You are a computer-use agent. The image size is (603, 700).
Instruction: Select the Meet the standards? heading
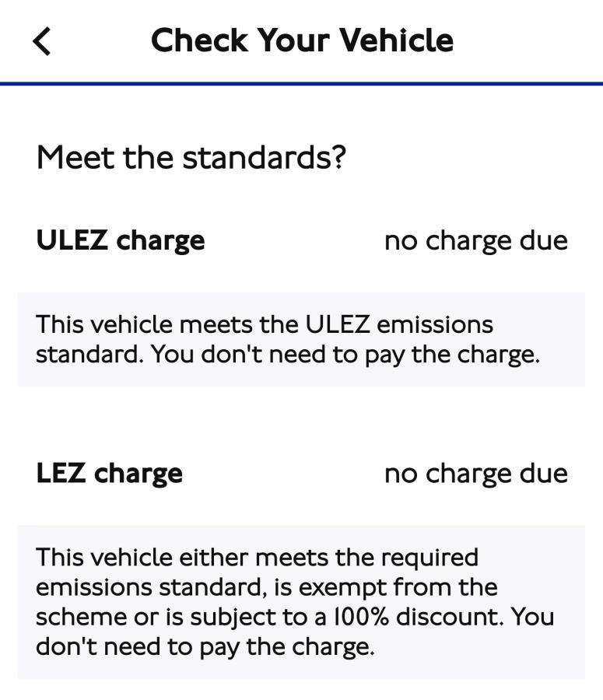pyautogui.click(x=191, y=157)
